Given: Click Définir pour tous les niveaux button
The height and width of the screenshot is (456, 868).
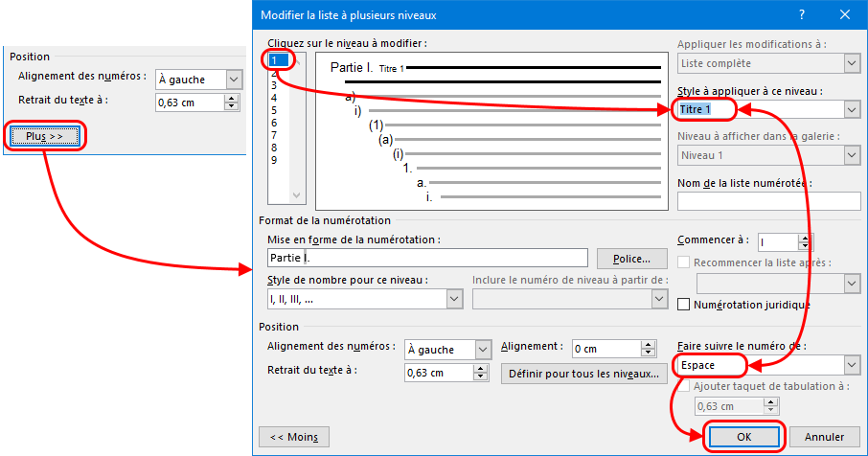Looking at the screenshot, I should tap(584, 374).
